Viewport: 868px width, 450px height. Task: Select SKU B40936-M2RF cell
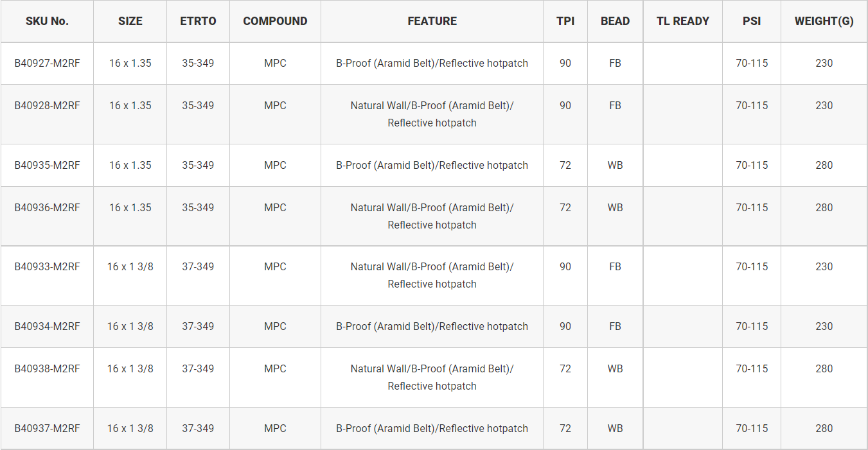[x=48, y=207]
